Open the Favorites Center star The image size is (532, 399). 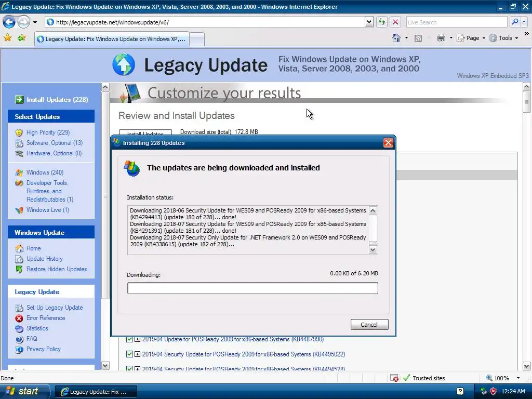point(7,37)
